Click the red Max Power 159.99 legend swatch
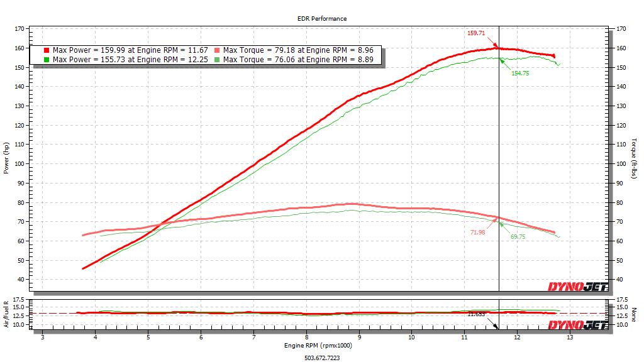This screenshot has width=644, height=362. (x=47, y=50)
